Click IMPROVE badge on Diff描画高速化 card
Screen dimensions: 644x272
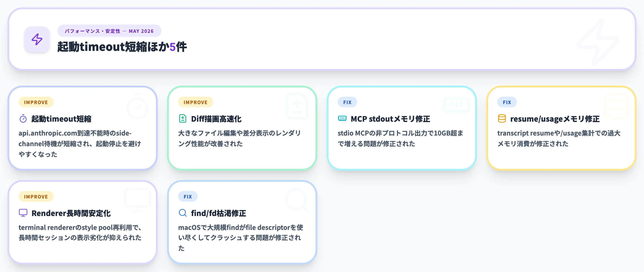point(195,102)
